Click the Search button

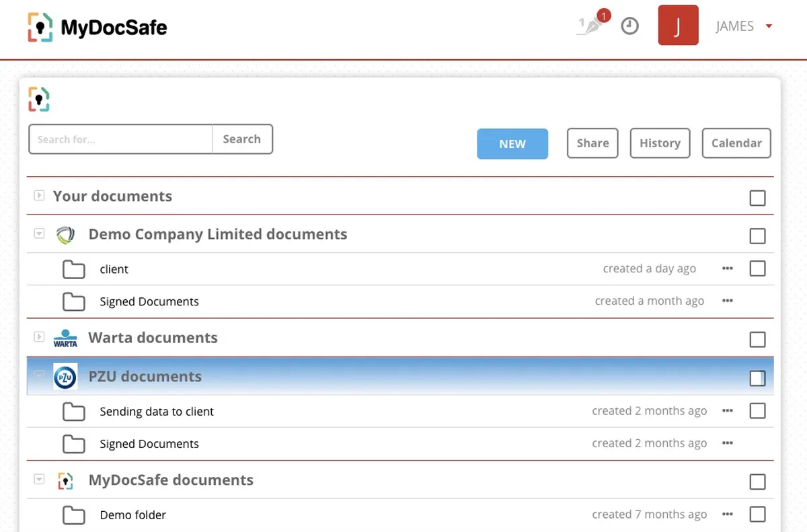(242, 139)
